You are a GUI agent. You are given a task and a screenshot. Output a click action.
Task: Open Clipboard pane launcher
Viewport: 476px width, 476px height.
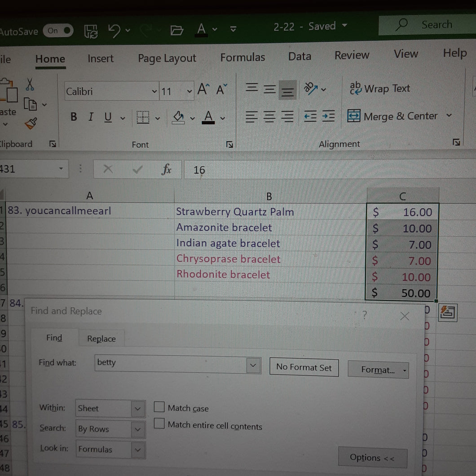pyautogui.click(x=53, y=144)
